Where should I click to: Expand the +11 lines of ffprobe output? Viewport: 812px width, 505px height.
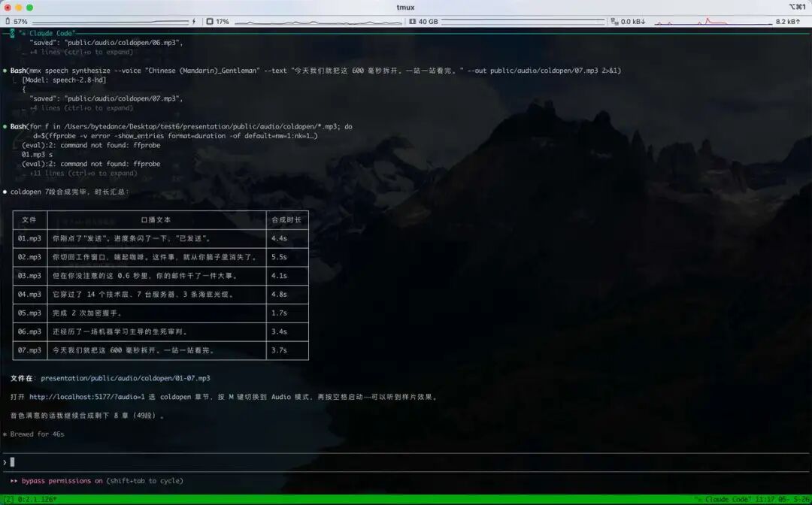tap(83, 174)
